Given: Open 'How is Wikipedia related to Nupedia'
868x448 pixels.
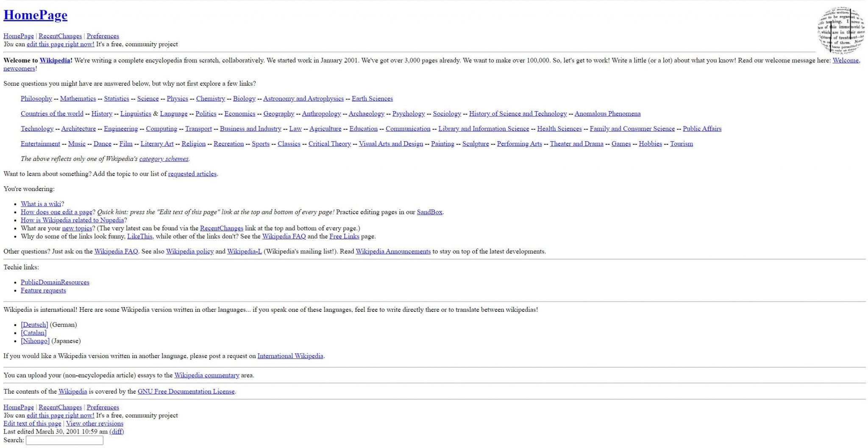Looking at the screenshot, I should pos(72,220).
